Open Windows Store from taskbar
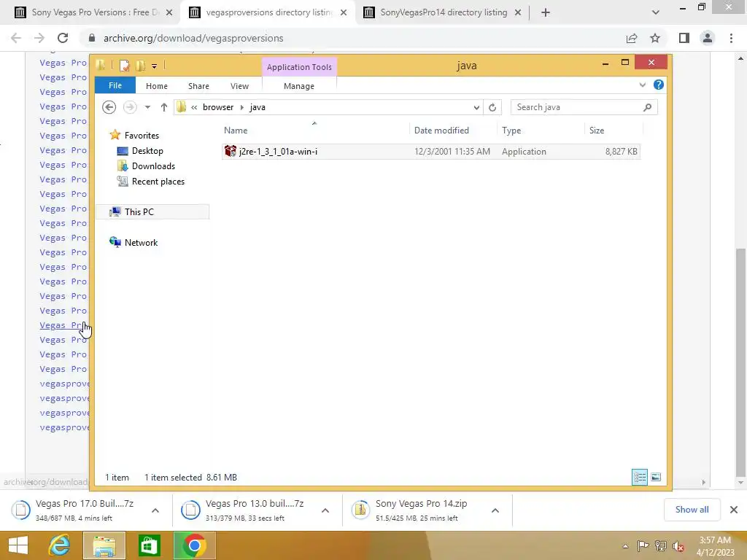Image resolution: width=747 pixels, height=560 pixels. coord(149,545)
